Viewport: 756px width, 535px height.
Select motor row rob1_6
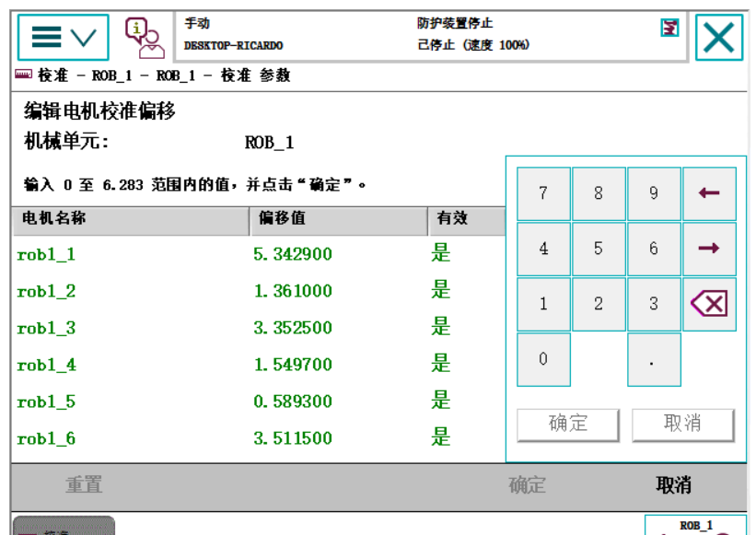coord(259,438)
